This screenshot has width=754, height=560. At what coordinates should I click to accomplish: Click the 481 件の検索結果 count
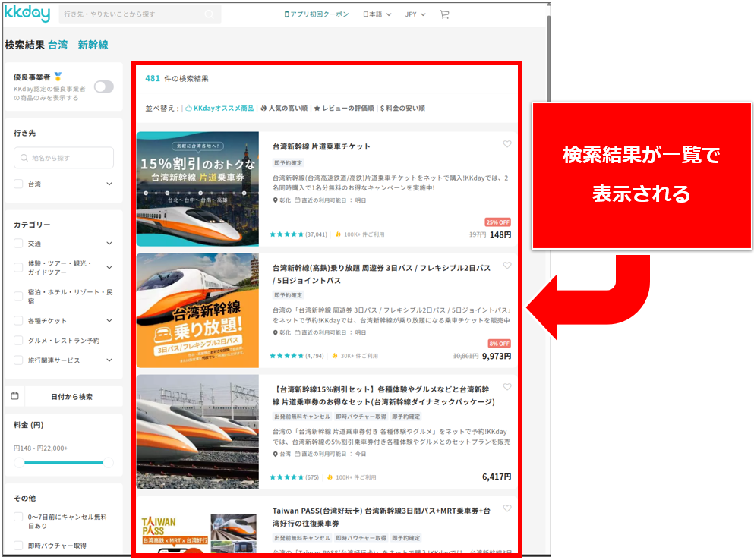[x=176, y=78]
